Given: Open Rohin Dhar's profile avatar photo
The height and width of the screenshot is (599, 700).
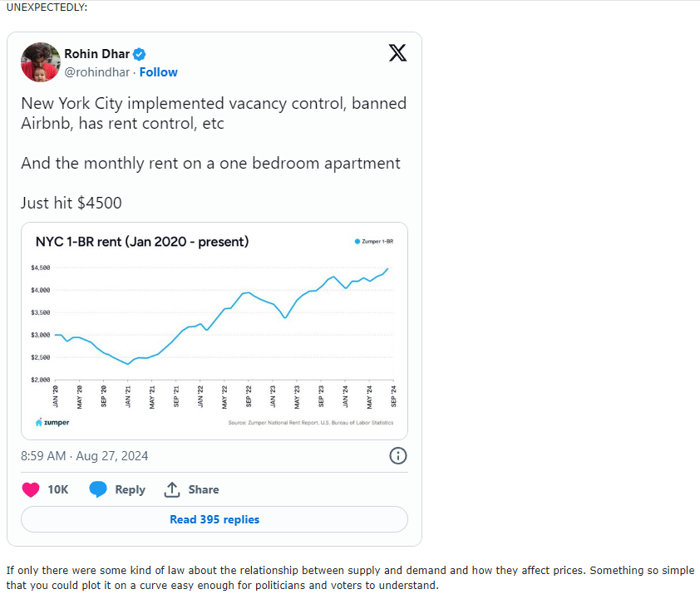Looking at the screenshot, I should tap(41, 62).
